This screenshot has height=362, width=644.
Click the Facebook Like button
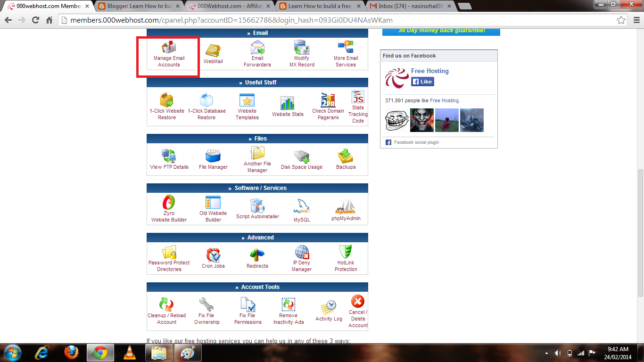pos(422,82)
